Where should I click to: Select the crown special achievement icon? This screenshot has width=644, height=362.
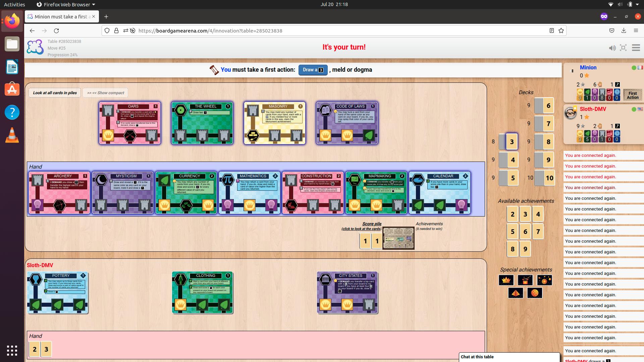[x=506, y=280]
